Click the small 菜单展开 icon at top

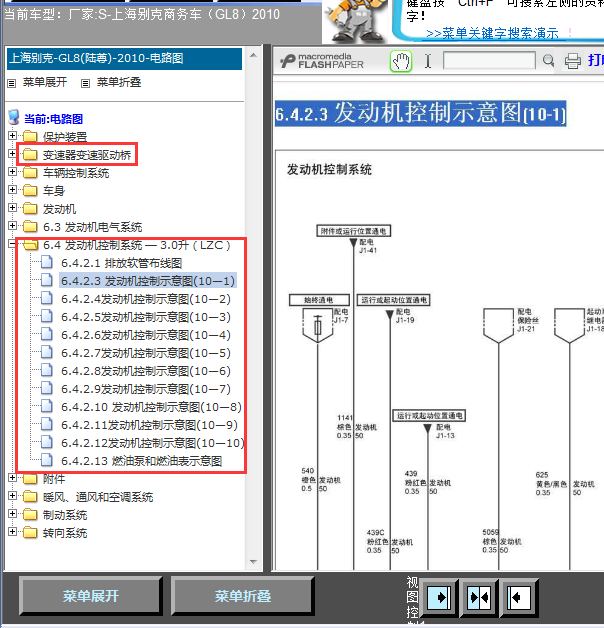(12, 83)
